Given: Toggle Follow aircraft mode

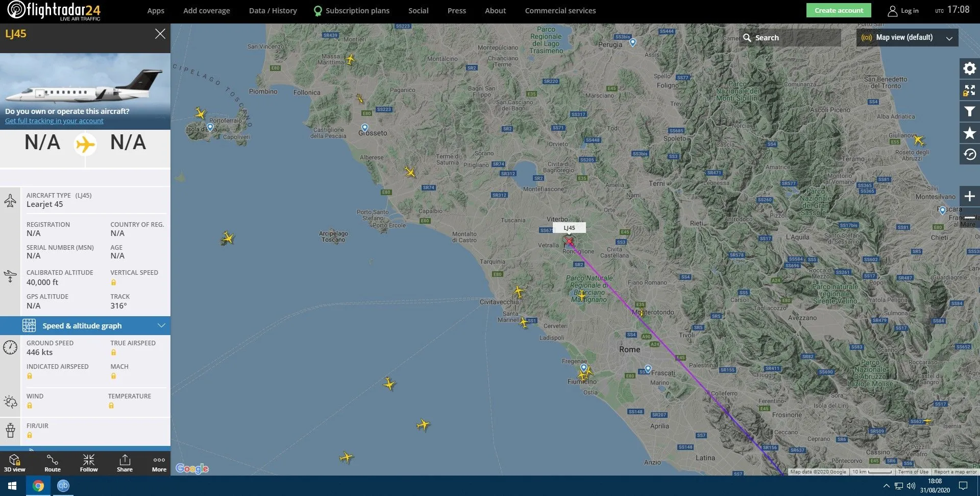Looking at the screenshot, I should (x=89, y=463).
